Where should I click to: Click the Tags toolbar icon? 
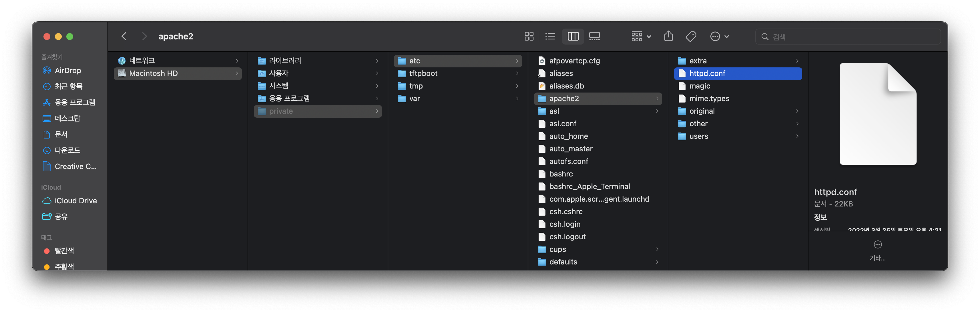(x=691, y=37)
